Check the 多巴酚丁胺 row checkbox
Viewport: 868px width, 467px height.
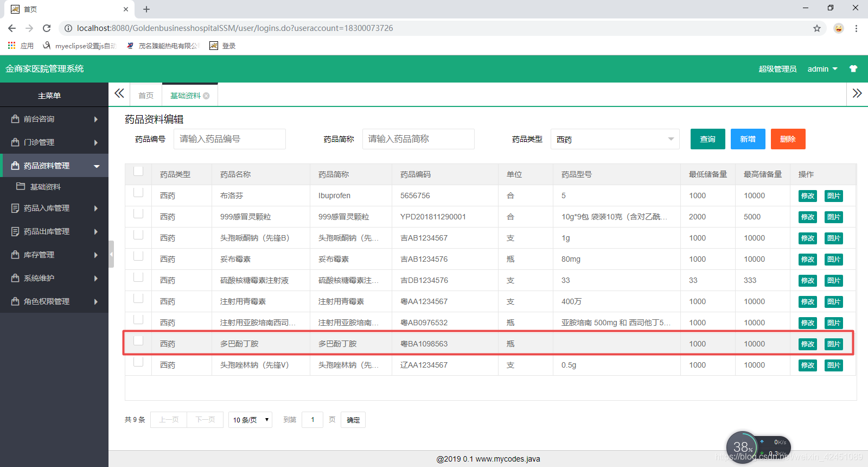click(x=138, y=341)
